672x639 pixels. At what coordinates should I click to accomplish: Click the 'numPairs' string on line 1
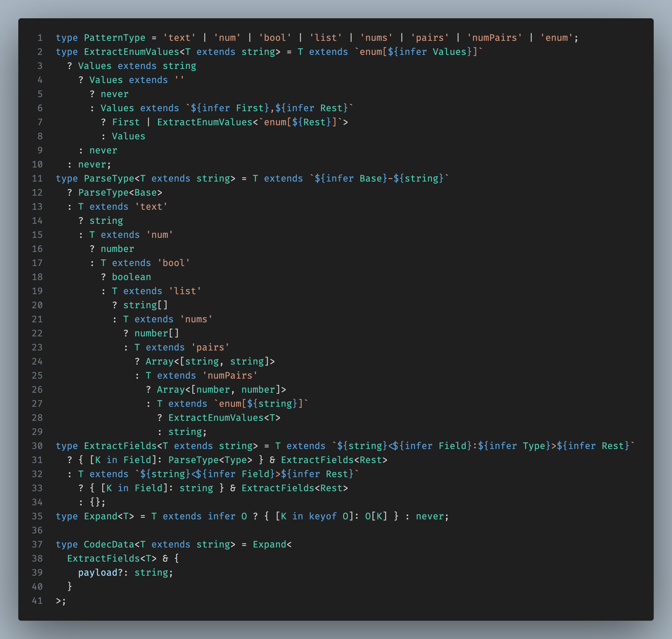point(494,38)
